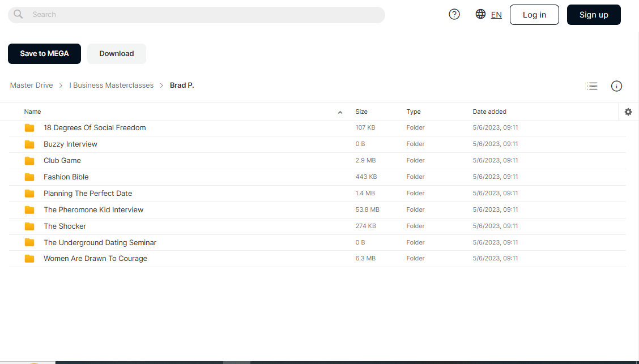This screenshot has width=639, height=364.
Task: Click the 0 B size in Buzzy Interview row
Action: point(360,144)
